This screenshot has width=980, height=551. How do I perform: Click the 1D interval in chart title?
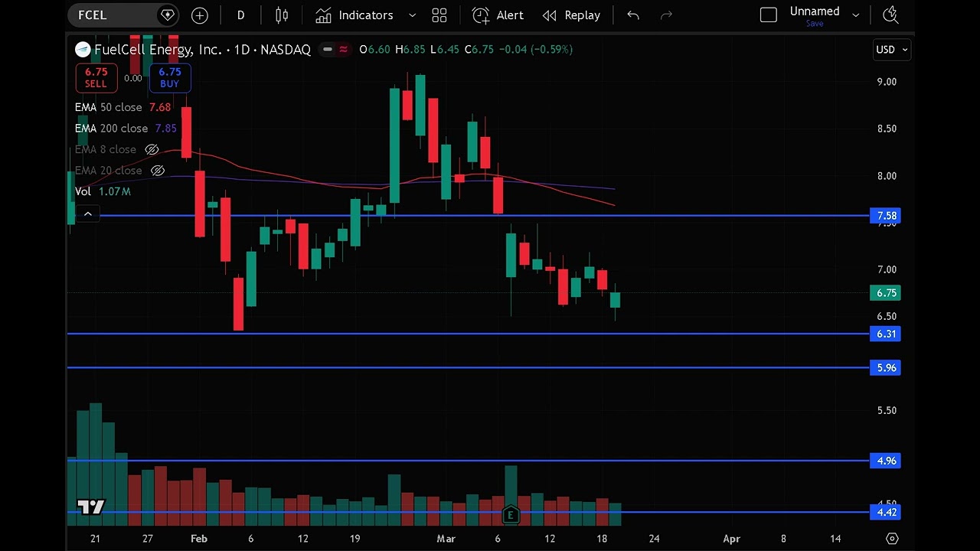(x=242, y=50)
